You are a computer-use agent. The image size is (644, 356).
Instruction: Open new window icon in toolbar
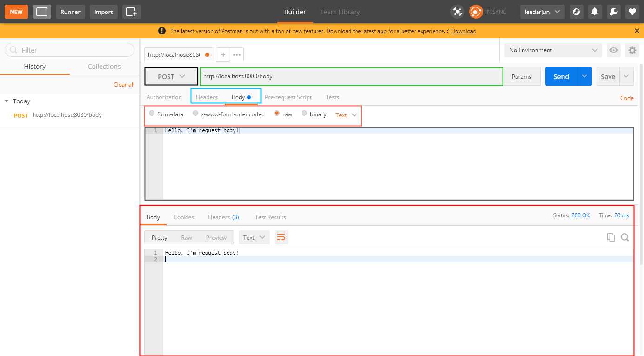click(x=132, y=12)
